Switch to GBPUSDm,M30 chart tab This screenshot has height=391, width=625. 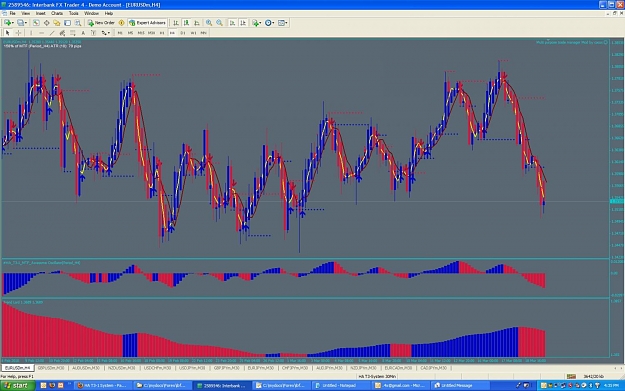coord(51,368)
